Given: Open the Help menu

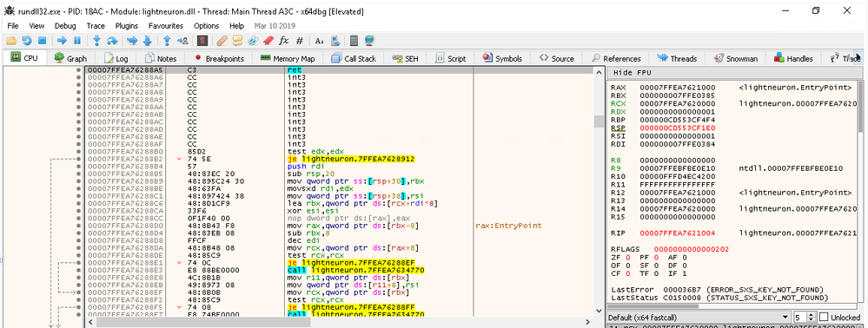Looking at the screenshot, I should pyautogui.click(x=237, y=26).
